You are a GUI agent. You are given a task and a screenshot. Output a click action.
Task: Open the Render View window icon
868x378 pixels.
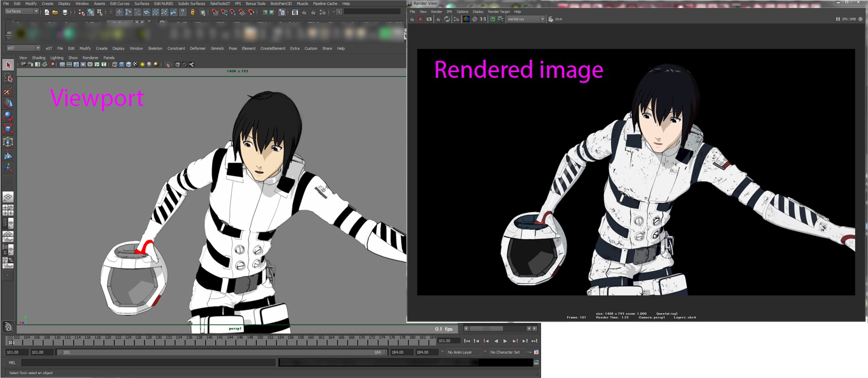[294, 12]
